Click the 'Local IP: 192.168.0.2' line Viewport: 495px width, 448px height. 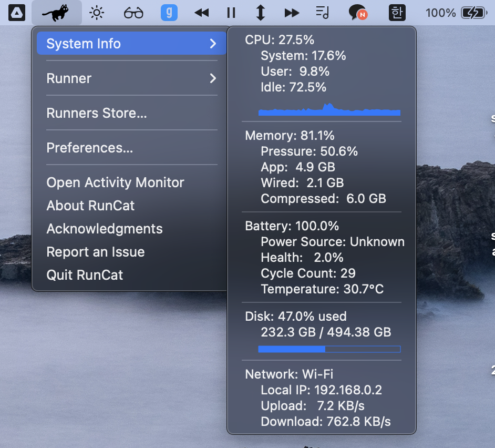click(x=321, y=390)
